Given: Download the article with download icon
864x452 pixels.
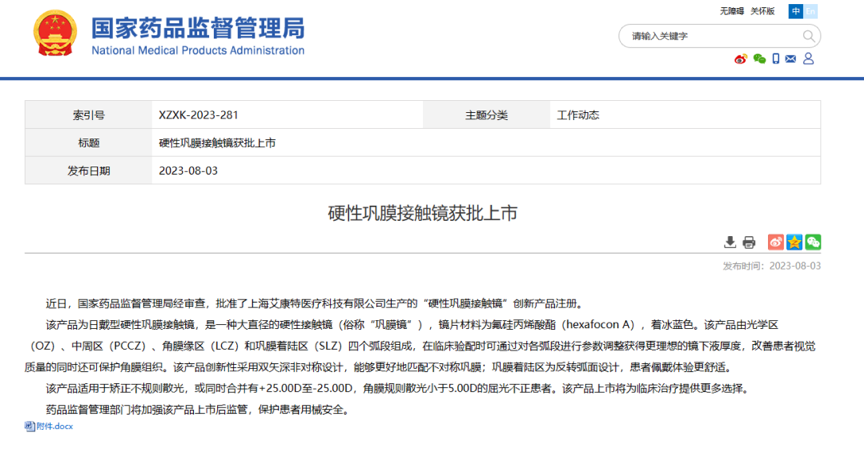Looking at the screenshot, I should (x=730, y=242).
